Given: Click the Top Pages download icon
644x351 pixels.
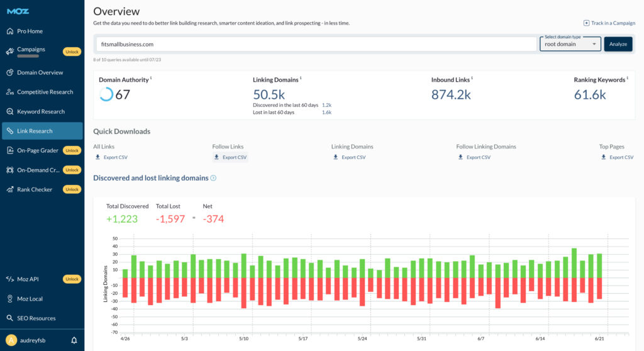Looking at the screenshot, I should click(603, 157).
